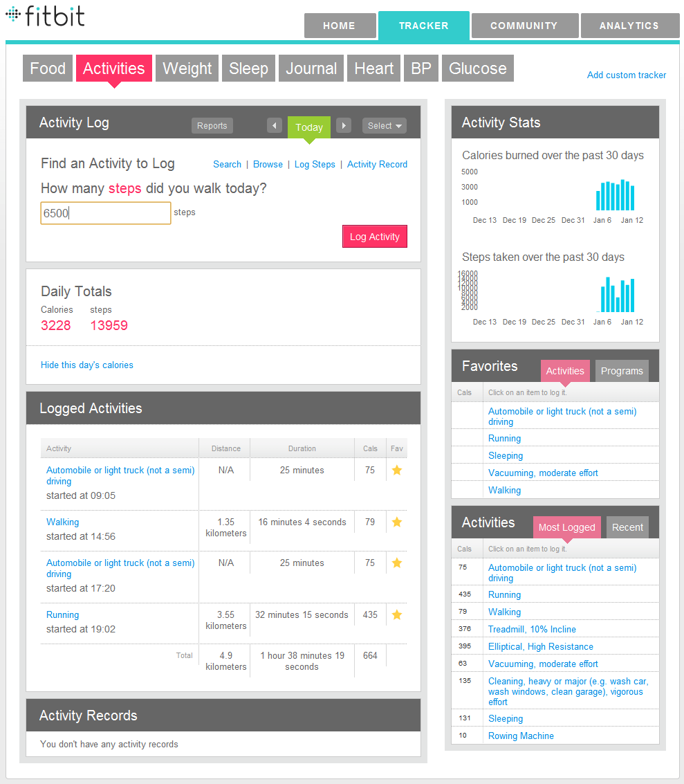Open the BP tracker tab
The height and width of the screenshot is (784, 684).
pos(420,68)
